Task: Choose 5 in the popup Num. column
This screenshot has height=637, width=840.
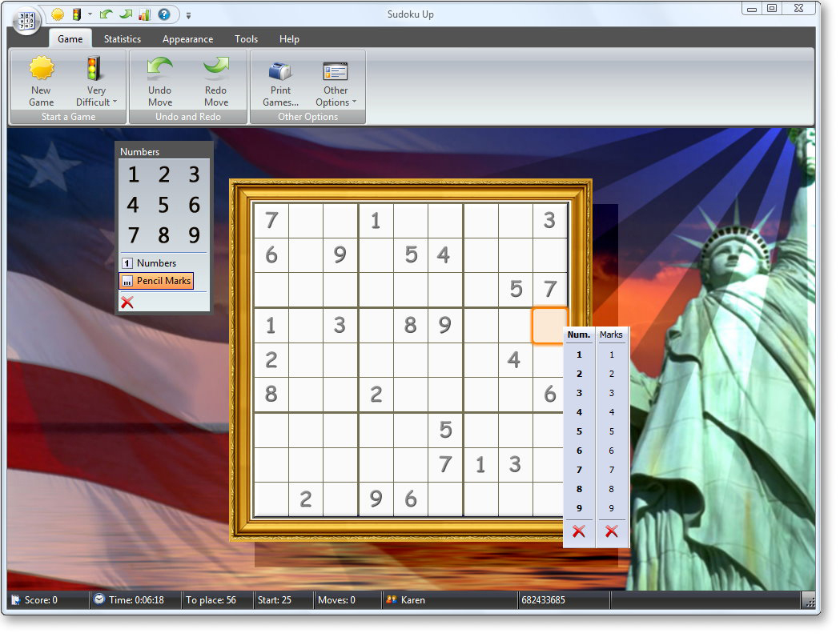Action: pos(579,432)
